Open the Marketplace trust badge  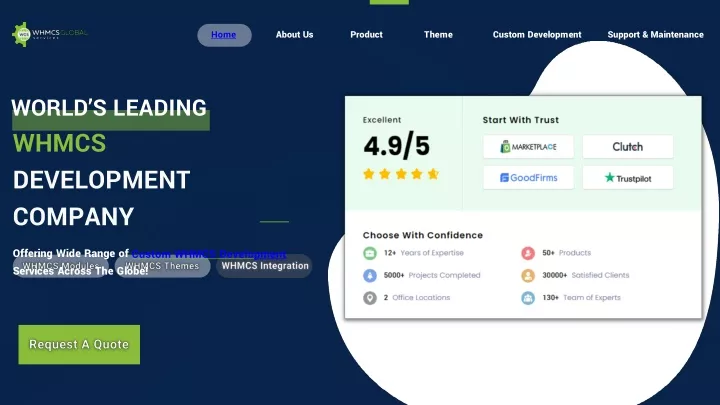point(528,147)
